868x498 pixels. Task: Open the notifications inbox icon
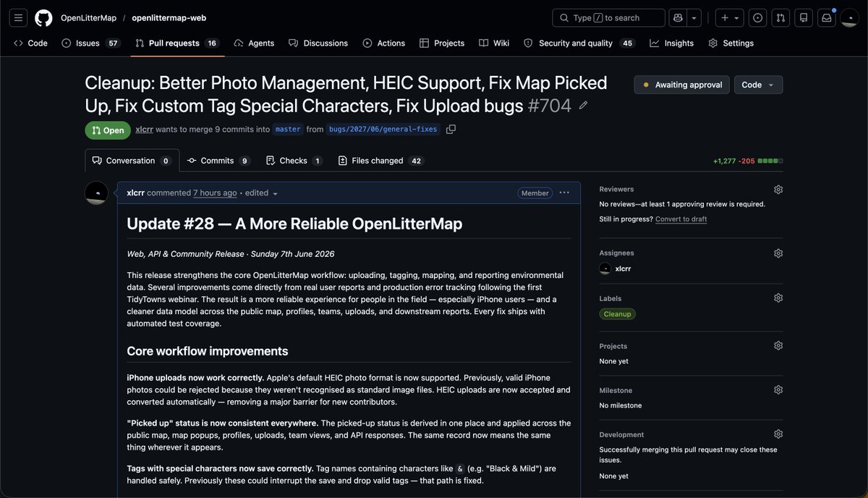tap(826, 17)
